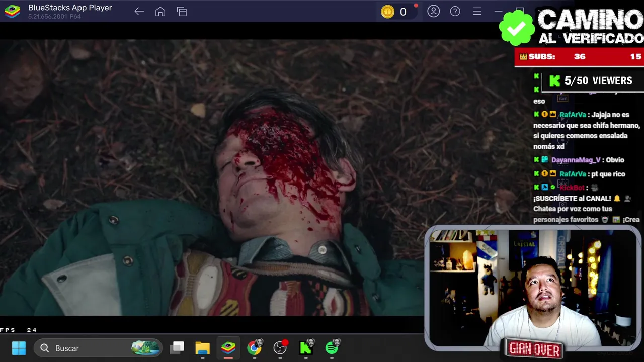
Task: Switch to Google Chrome on the taskbar
Action: click(255, 347)
